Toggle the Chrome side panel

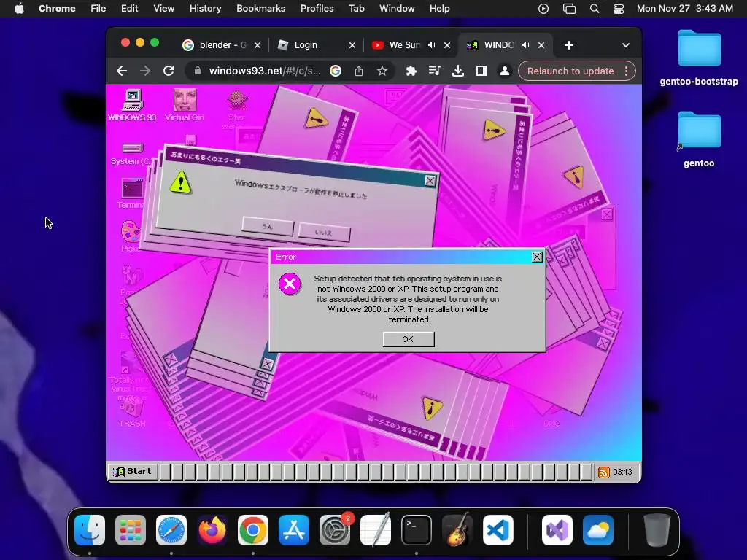(481, 71)
